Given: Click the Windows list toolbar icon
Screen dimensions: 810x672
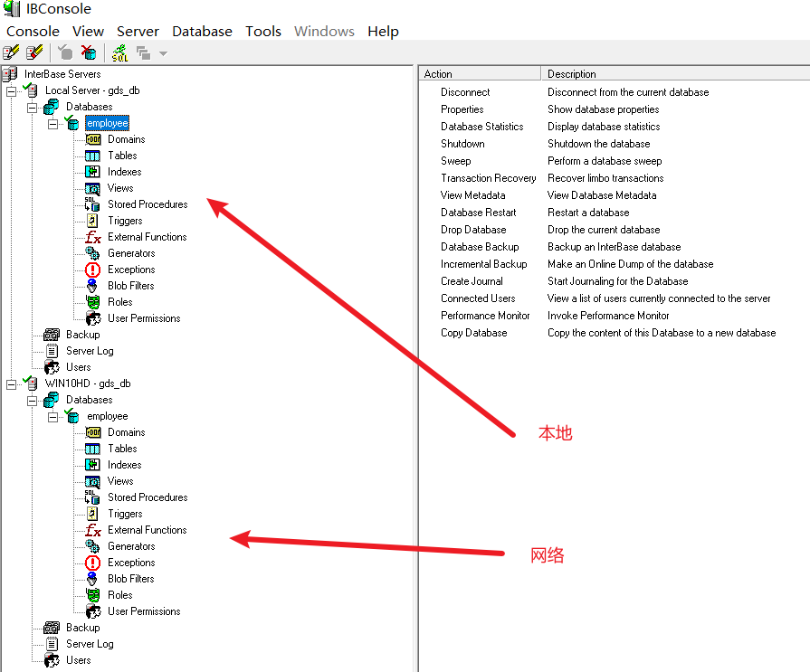Looking at the screenshot, I should pos(143,52).
